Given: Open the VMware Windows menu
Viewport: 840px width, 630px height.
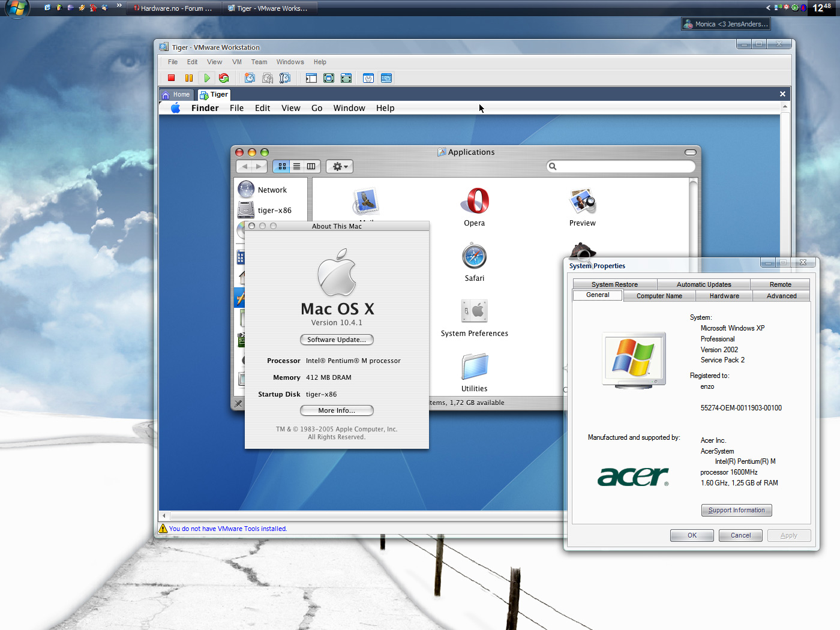Looking at the screenshot, I should [290, 62].
